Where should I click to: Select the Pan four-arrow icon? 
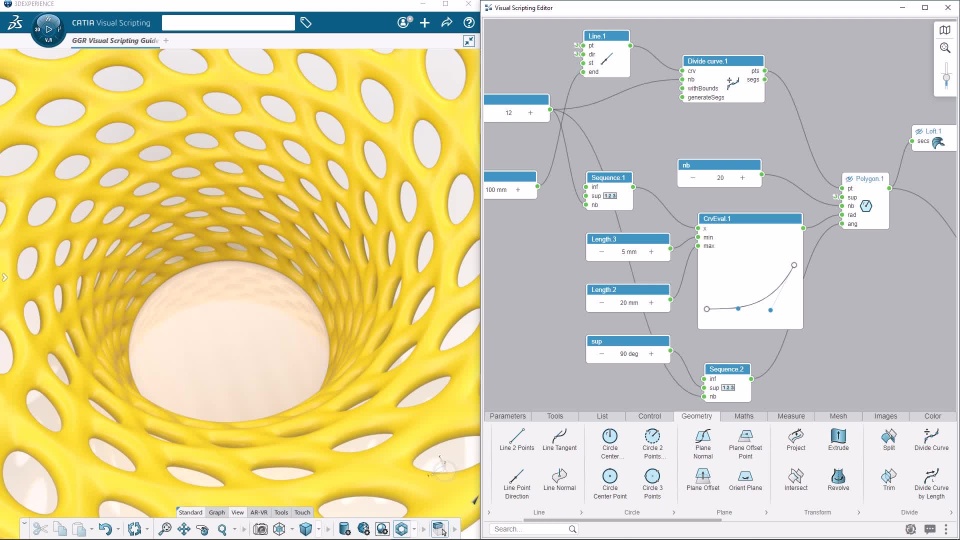(x=184, y=528)
